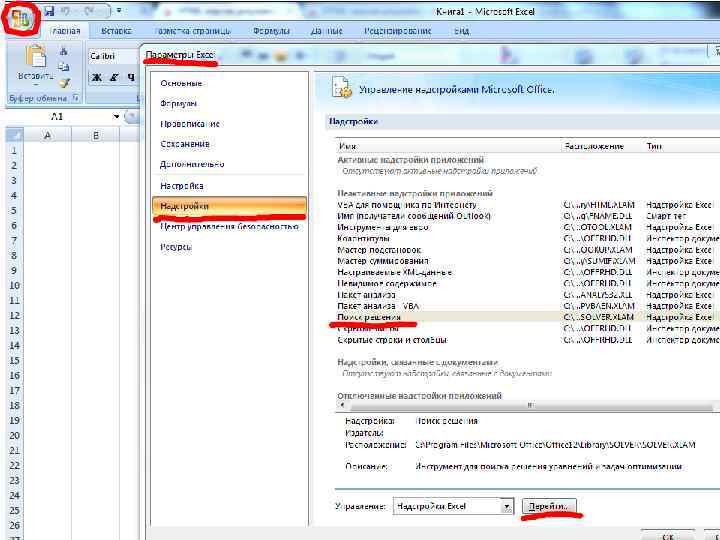Open the Формулы ribbon tab
Image resolution: width=720 pixels, height=540 pixels.
[x=271, y=31]
